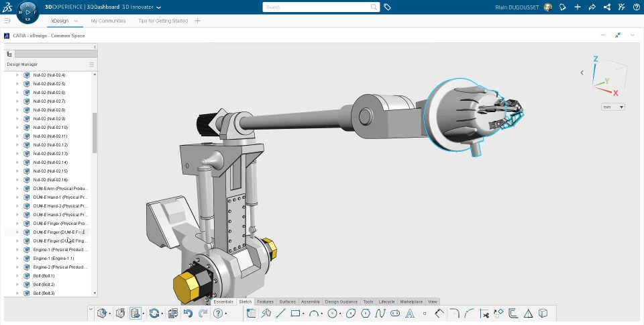Screen dimensions: 644x325
Task: Select the Rectangle sketch tool
Action: click(295, 314)
